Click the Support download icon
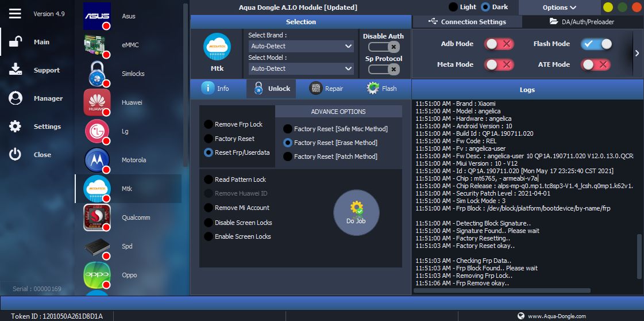This screenshot has height=321, width=644. (16, 70)
